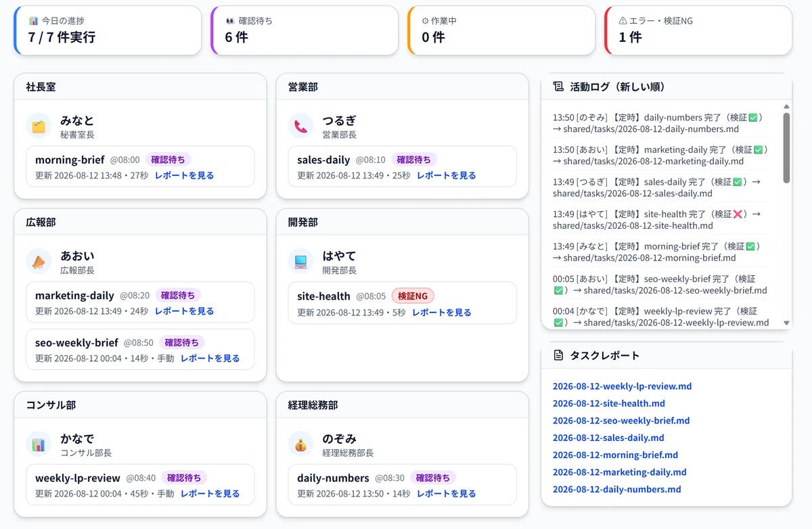Click the 検証NG badge on site-health

point(413,296)
